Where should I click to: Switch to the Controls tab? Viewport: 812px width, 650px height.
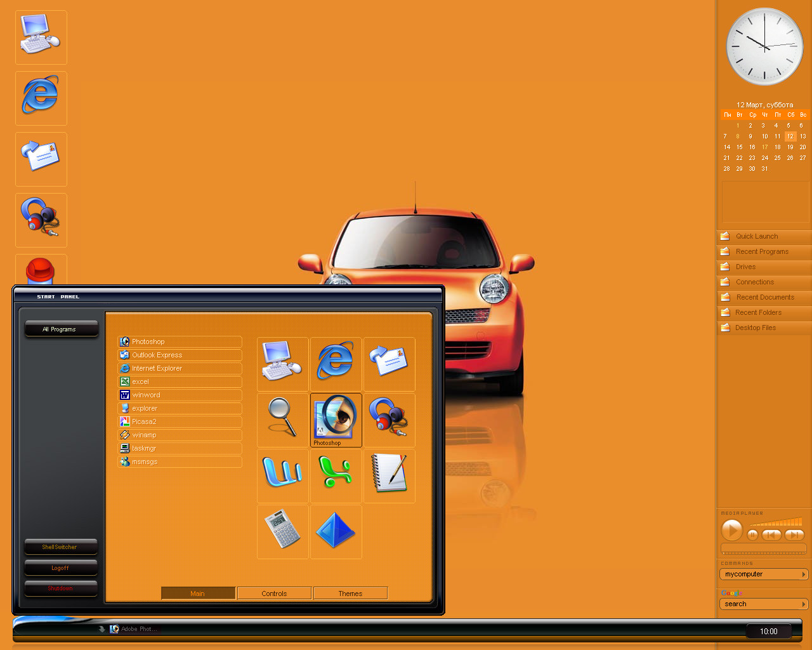tap(274, 594)
